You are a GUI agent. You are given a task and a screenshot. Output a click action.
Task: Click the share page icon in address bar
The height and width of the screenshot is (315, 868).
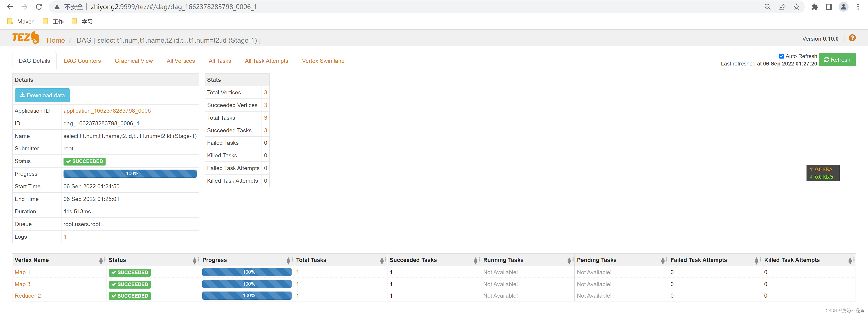coord(782,7)
